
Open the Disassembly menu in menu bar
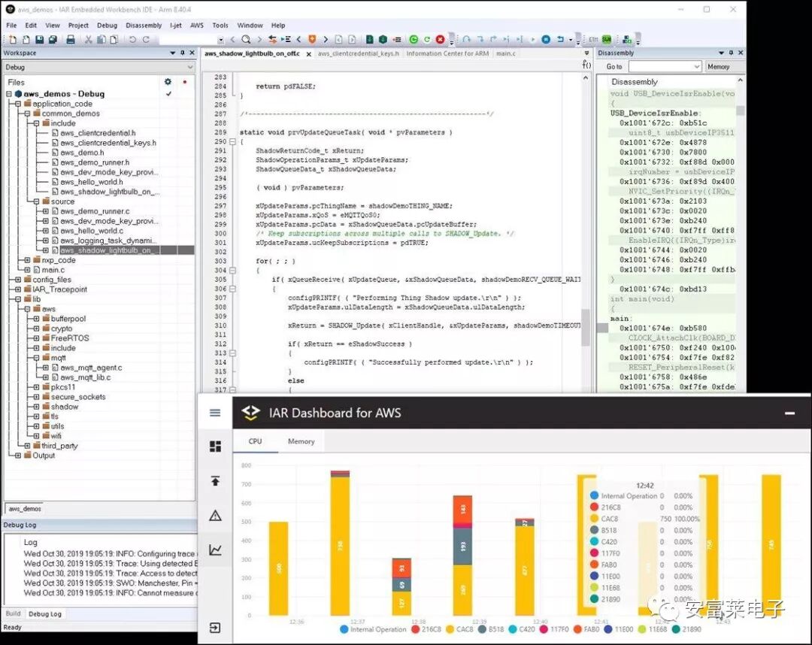pos(144,25)
